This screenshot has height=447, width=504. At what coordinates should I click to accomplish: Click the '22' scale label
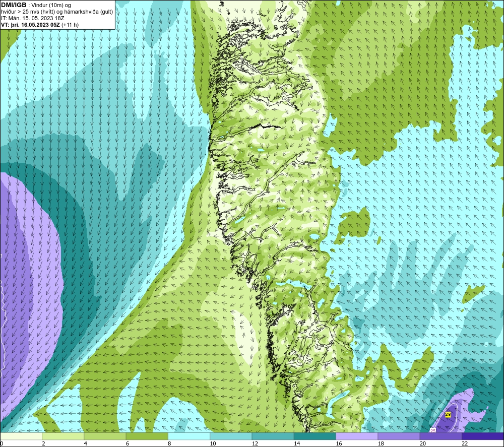(465, 443)
